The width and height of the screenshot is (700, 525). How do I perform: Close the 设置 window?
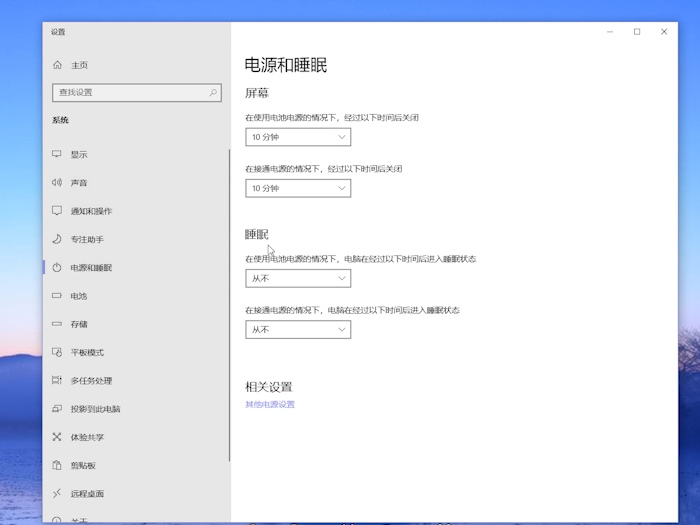(664, 32)
